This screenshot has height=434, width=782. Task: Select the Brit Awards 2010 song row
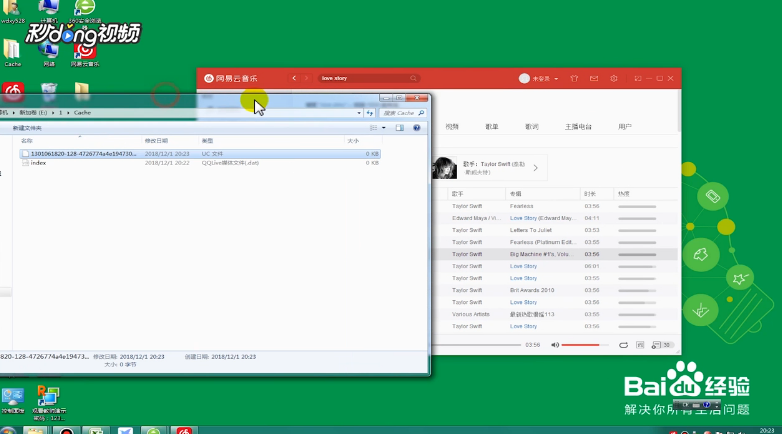coord(555,290)
